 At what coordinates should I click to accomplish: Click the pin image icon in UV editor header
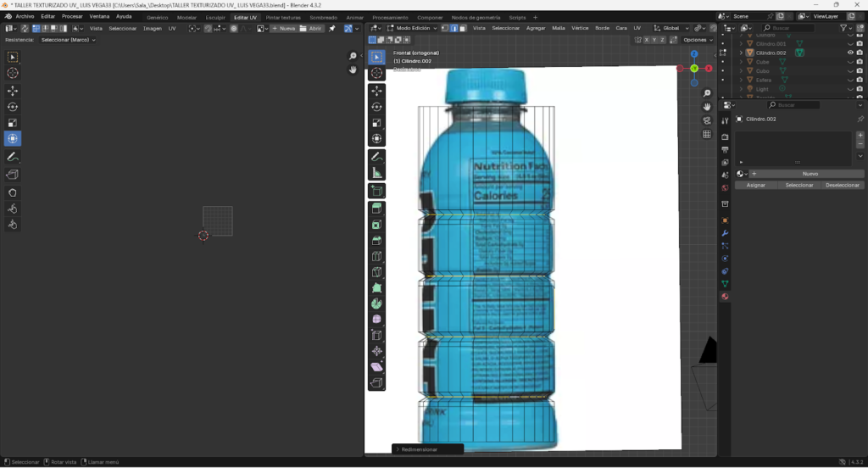pos(332,28)
